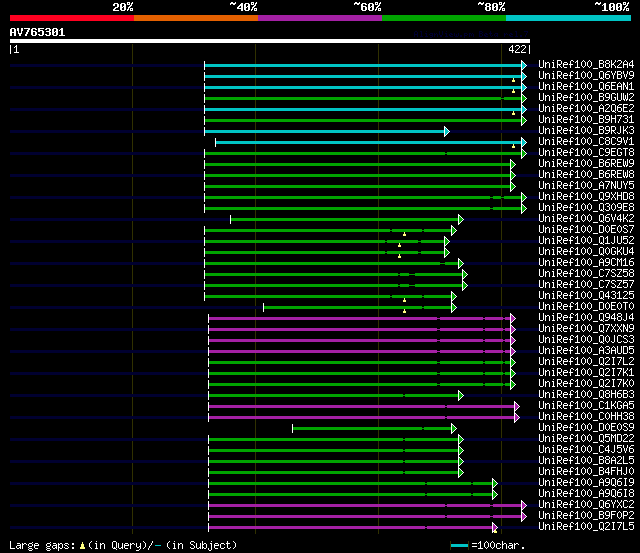Viewport: 640px width, 553px height.
Task: Click the UniRef100_Q6EAN1 label
Action: coord(586,87)
